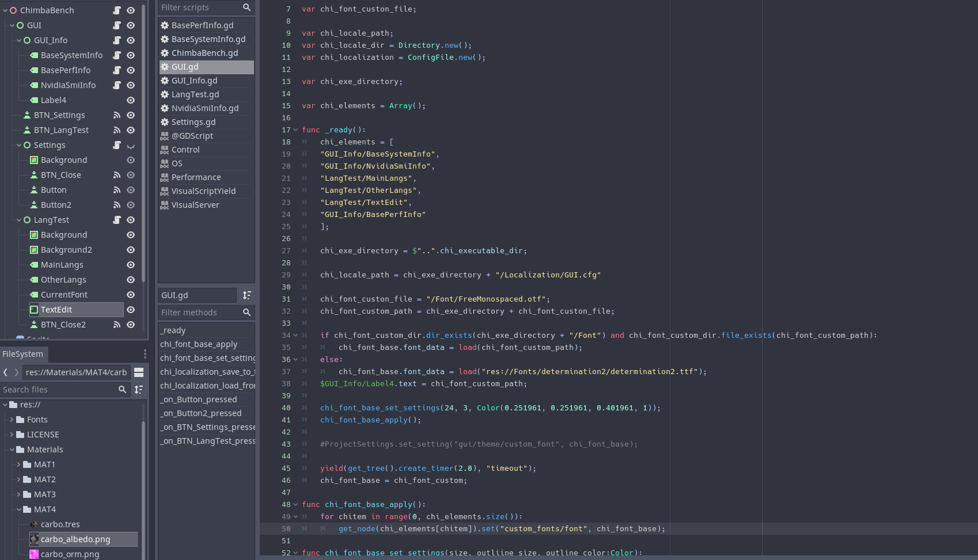
Task: Toggle visibility of the TextEdit node
Action: pyautogui.click(x=131, y=310)
